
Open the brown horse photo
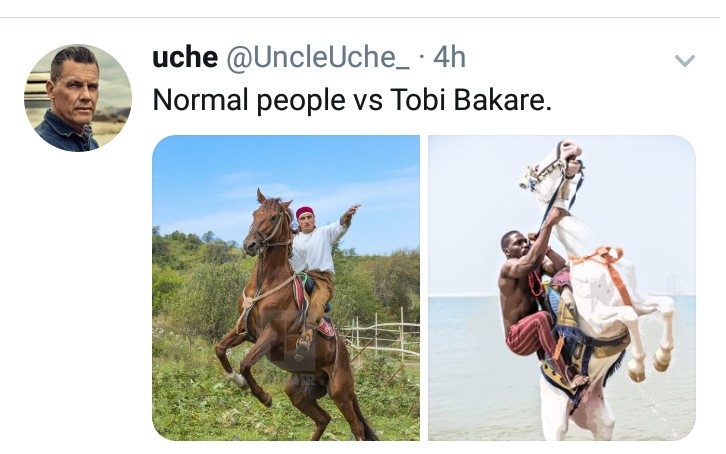click(x=286, y=287)
